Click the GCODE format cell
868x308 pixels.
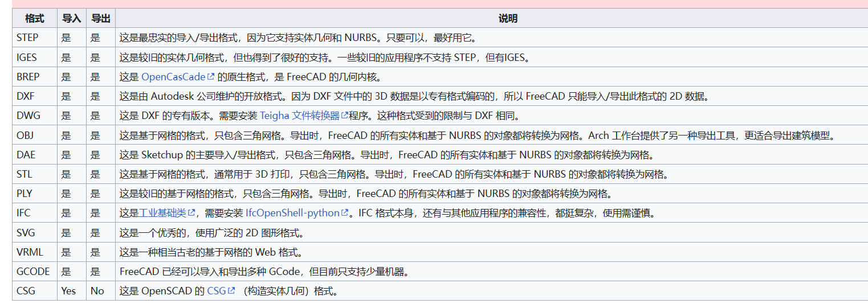33,272
